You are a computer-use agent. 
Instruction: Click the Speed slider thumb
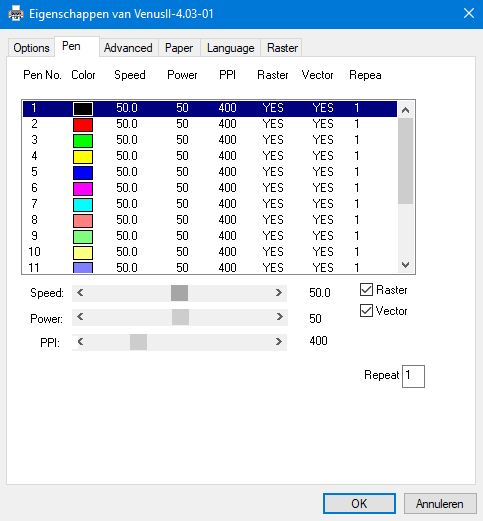tap(179, 293)
